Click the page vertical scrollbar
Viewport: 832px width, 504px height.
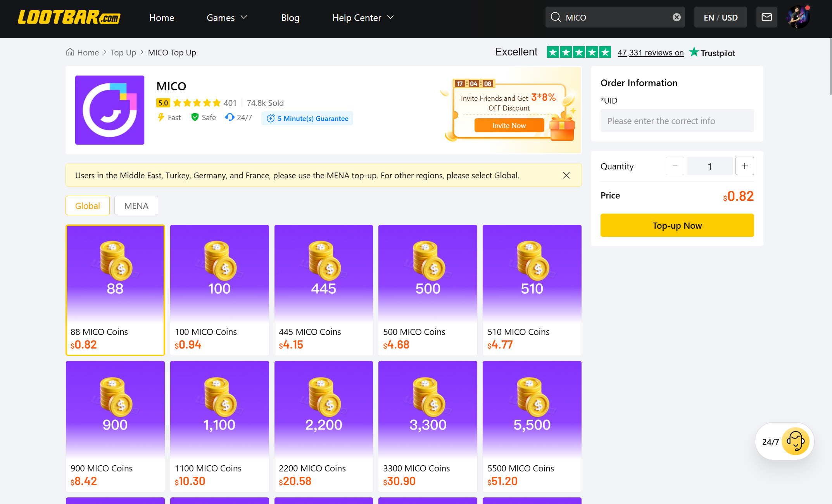[830, 66]
